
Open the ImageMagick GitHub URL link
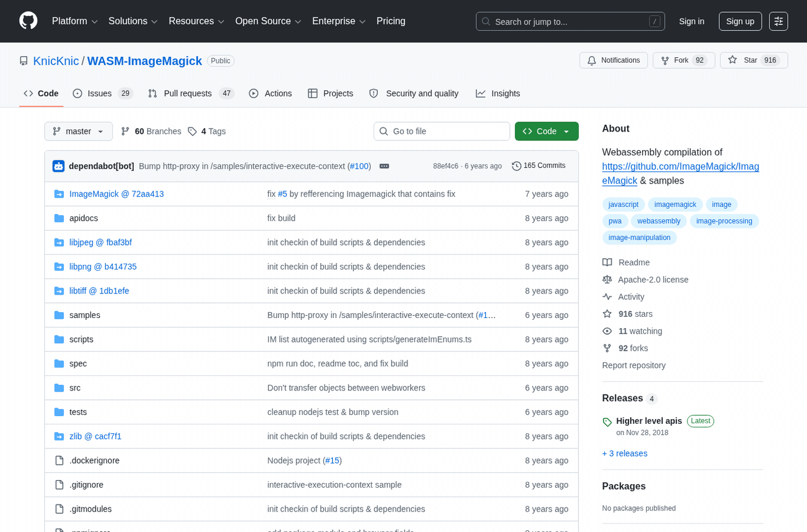(680, 173)
